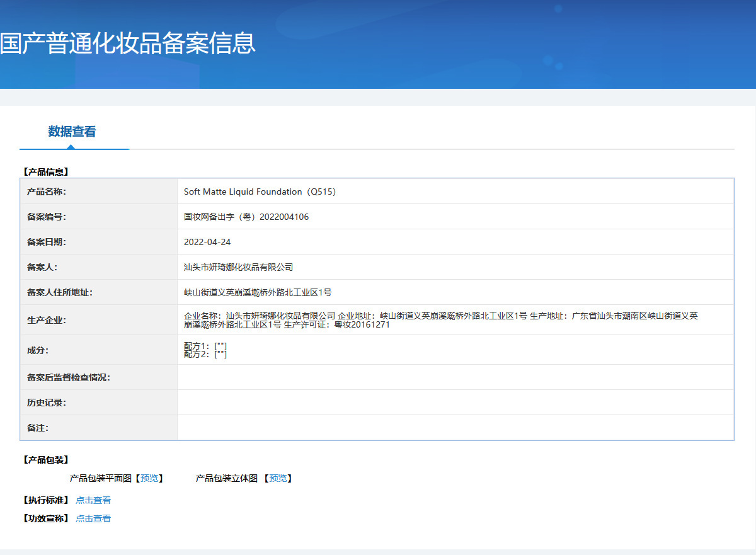This screenshot has width=756, height=555.
Task: Click the 备案人住所地址 address value
Action: pyautogui.click(x=258, y=292)
